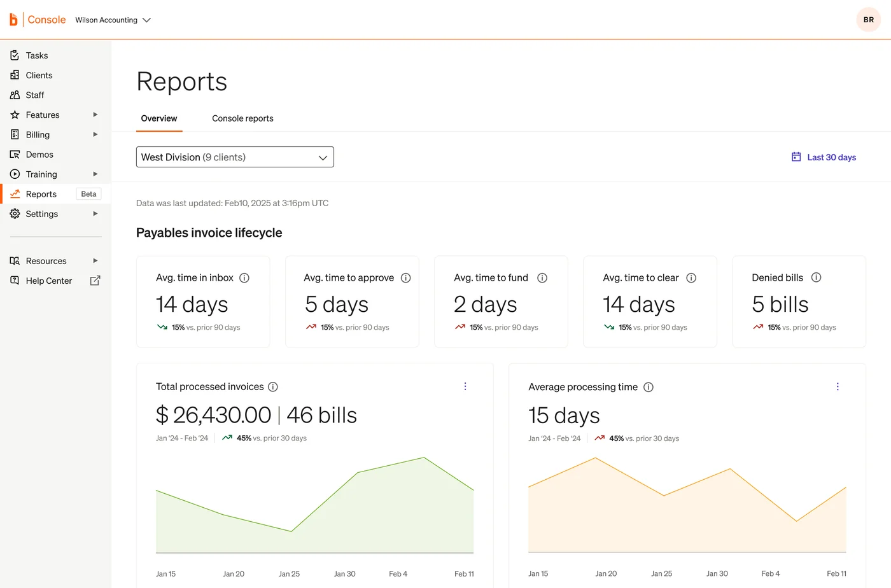The height and width of the screenshot is (588, 891).
Task: Click the Last 30 days link
Action: pyautogui.click(x=831, y=157)
